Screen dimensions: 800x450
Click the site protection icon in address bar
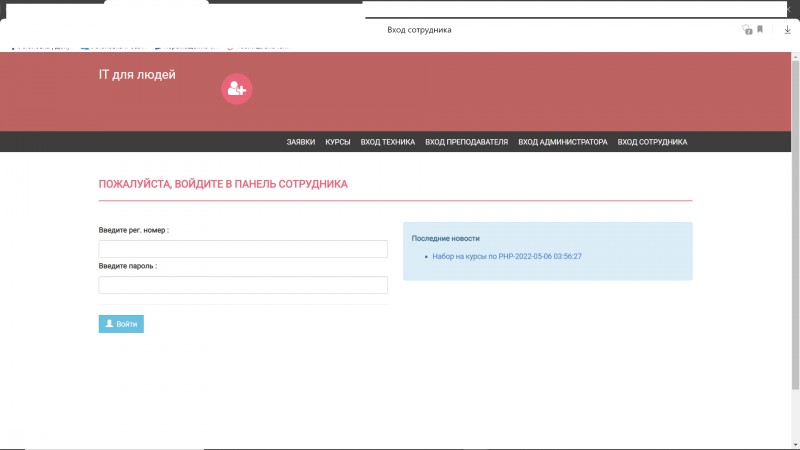(x=747, y=30)
